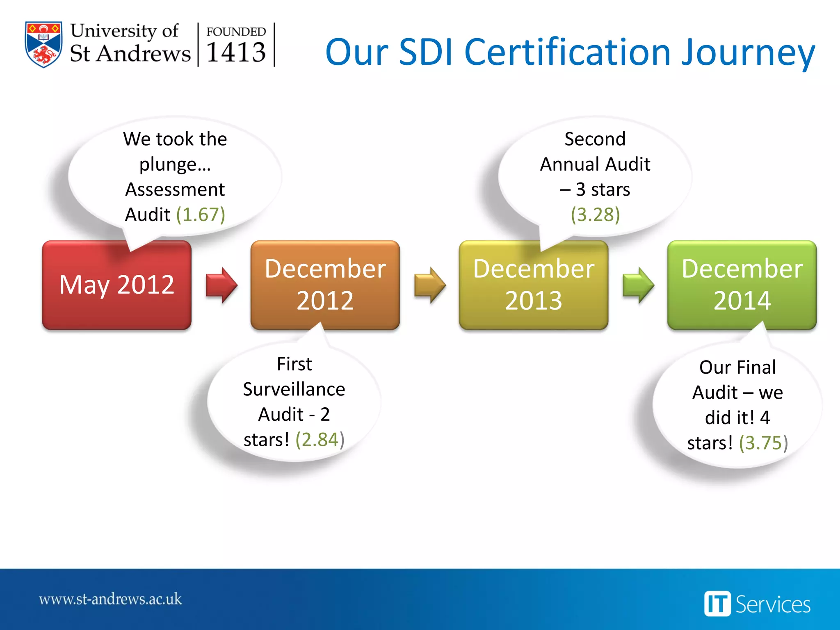Screen dimensions: 840x630
Task: Click the IT Services logo icon
Action: (x=717, y=604)
